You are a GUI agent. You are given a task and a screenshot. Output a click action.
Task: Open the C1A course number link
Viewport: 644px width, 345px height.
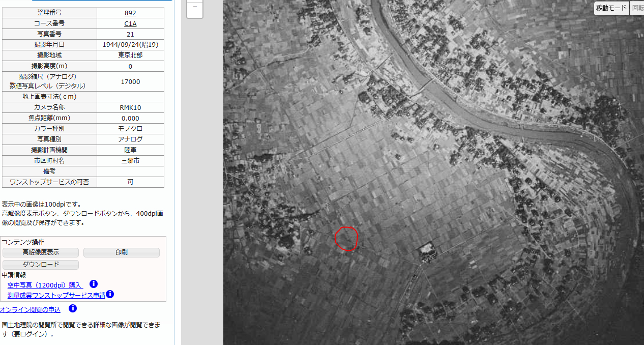point(130,24)
